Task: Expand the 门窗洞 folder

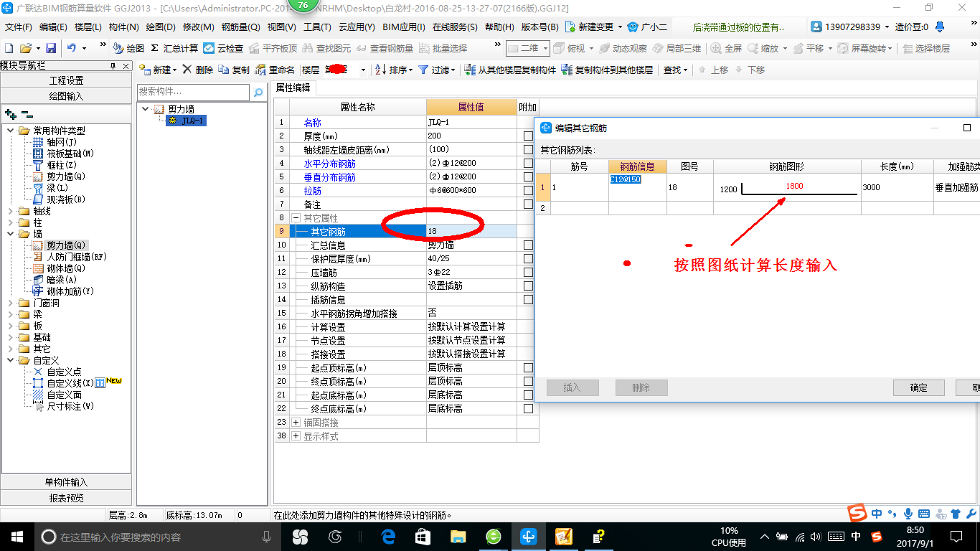Action: 11,303
